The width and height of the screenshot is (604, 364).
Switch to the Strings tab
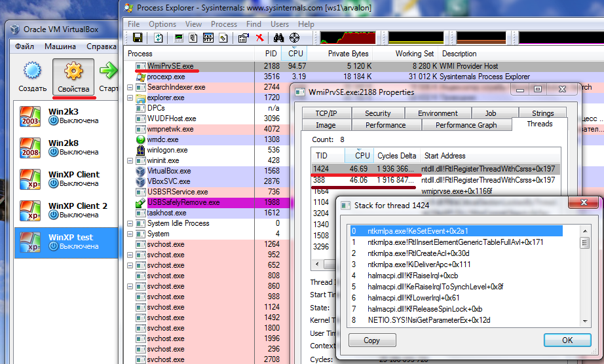[543, 113]
